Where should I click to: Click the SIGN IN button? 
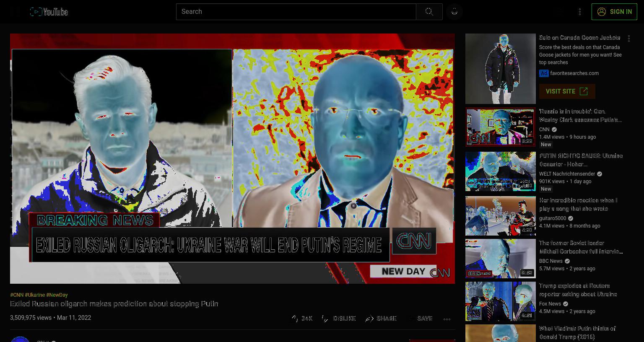[x=614, y=12]
